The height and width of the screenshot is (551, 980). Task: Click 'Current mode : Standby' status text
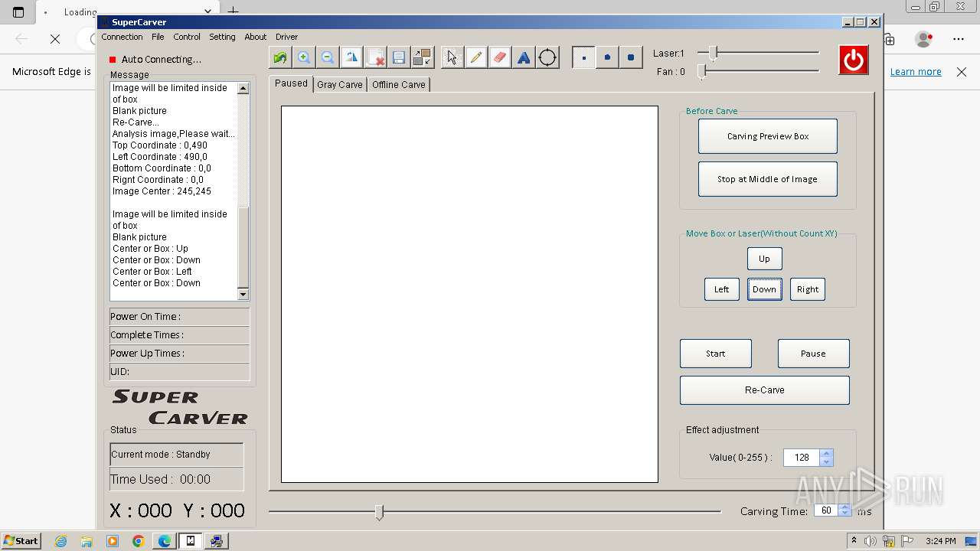coord(161,455)
